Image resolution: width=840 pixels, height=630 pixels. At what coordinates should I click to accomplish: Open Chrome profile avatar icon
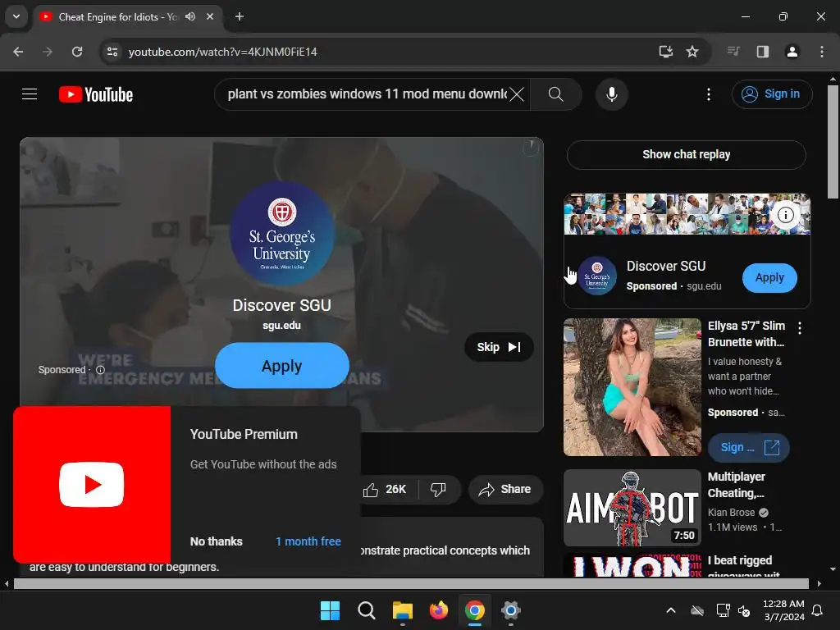tap(792, 52)
